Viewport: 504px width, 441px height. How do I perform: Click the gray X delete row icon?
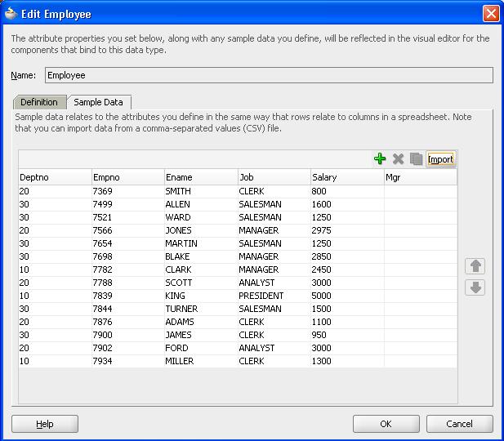coord(399,159)
